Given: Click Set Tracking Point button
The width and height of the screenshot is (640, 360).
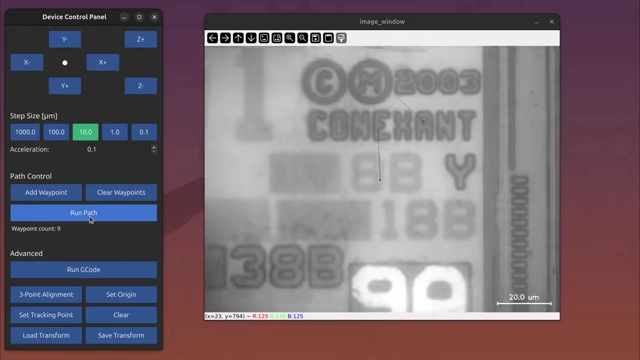Looking at the screenshot, I should pyautogui.click(x=46, y=315).
